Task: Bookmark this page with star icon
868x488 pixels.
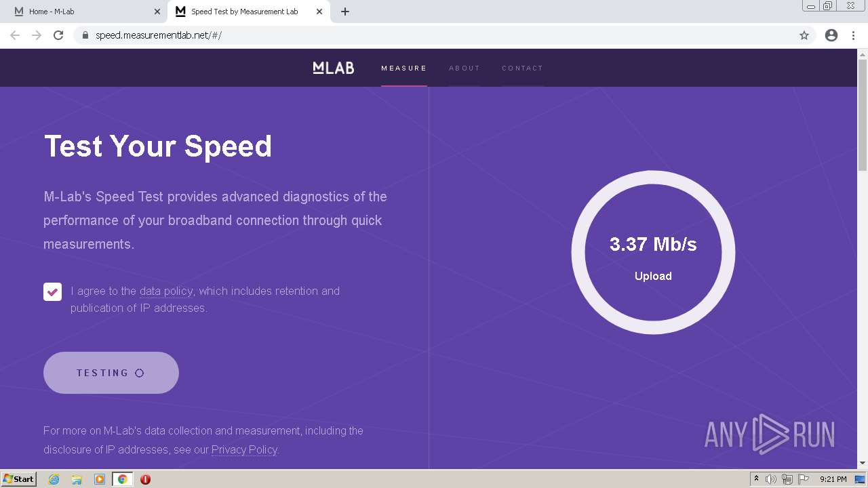Action: tap(804, 35)
